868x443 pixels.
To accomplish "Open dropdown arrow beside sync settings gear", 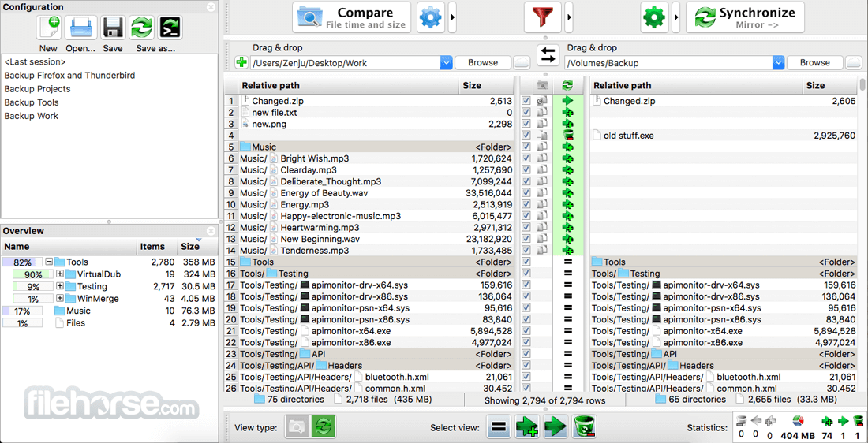I will 676,17.
